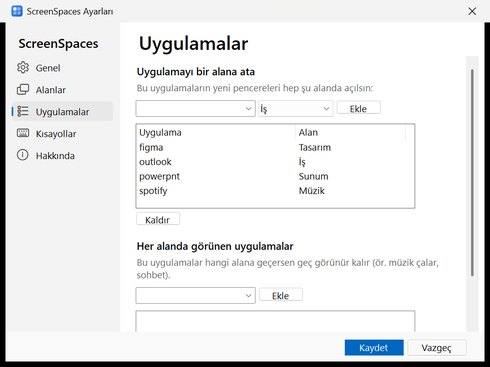Click the Alan column header

pos(351,132)
